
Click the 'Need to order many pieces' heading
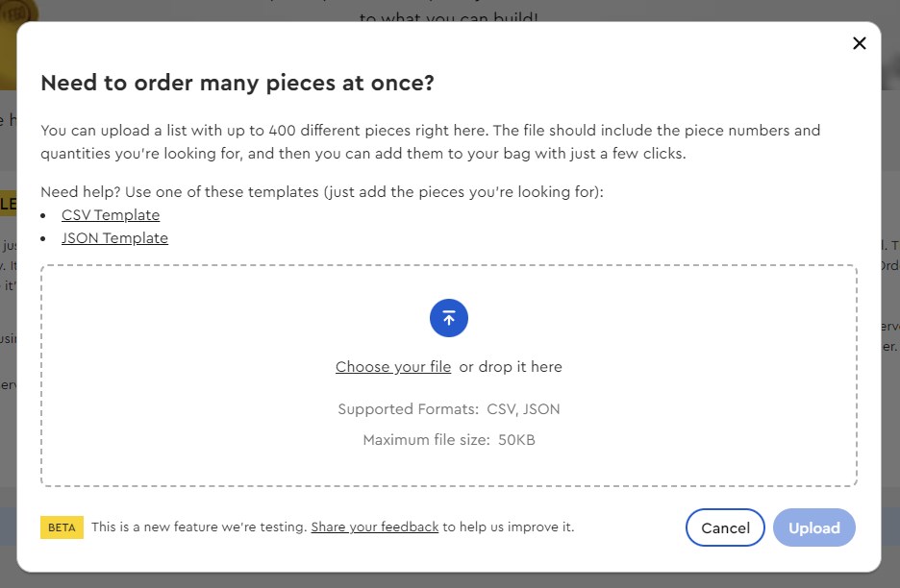pyautogui.click(x=237, y=83)
